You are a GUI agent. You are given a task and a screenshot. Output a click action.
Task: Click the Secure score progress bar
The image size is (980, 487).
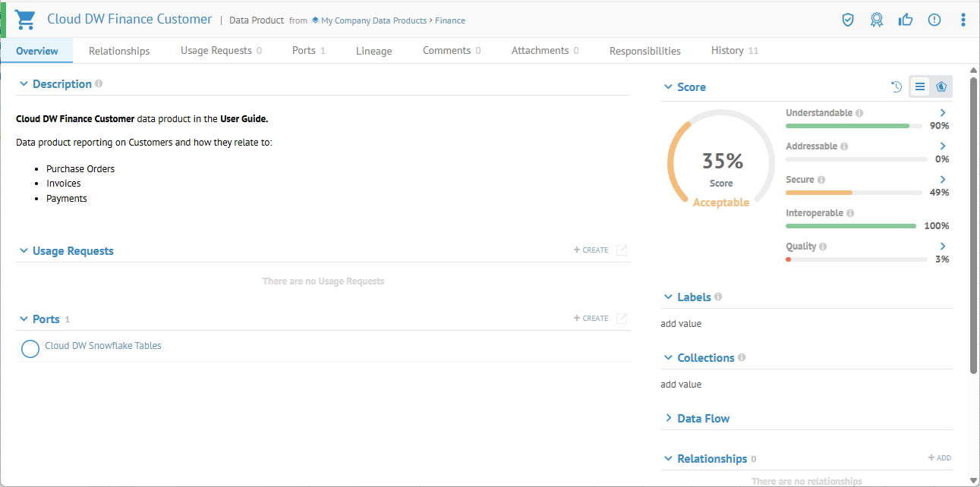pyautogui.click(x=856, y=193)
